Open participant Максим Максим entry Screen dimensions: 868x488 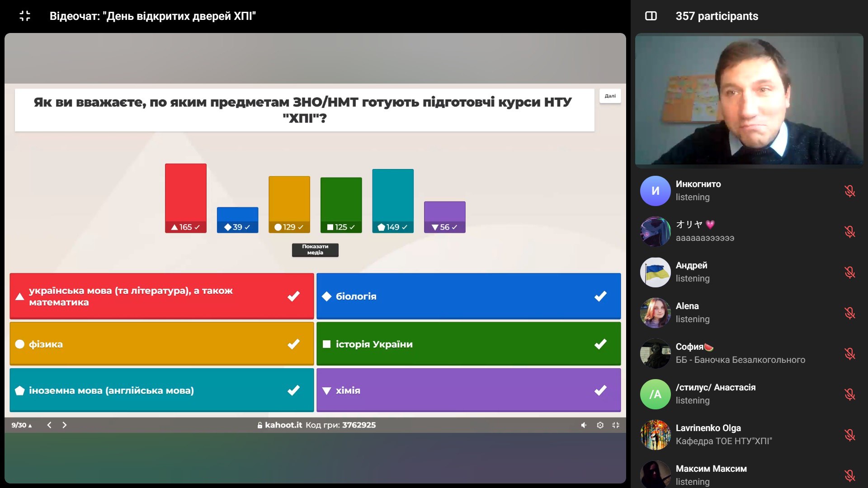[x=749, y=474]
